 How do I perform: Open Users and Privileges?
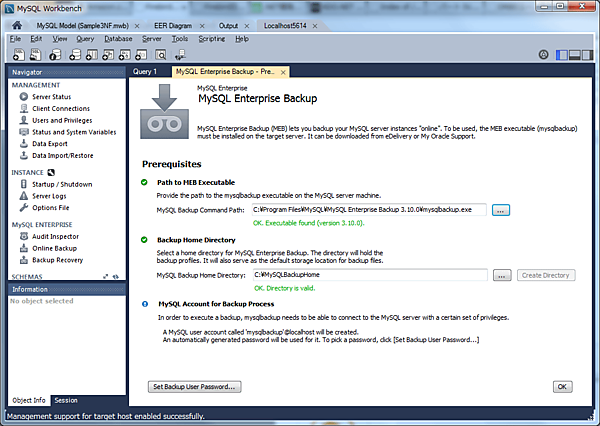coord(62,121)
